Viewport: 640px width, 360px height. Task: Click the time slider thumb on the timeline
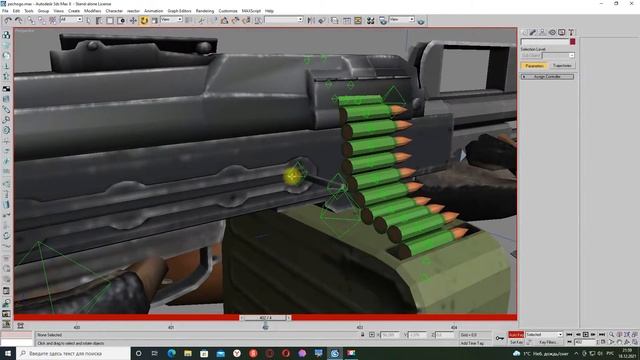[x=265, y=318]
